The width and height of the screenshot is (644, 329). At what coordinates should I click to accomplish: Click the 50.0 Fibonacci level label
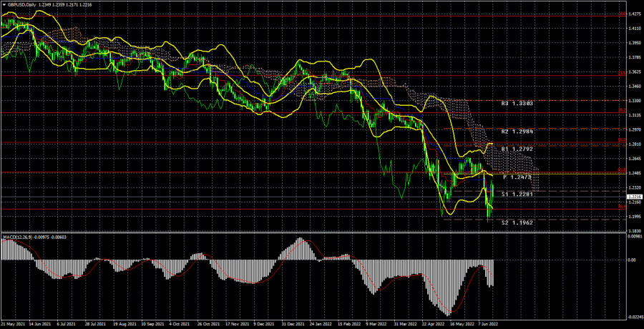(623, 140)
